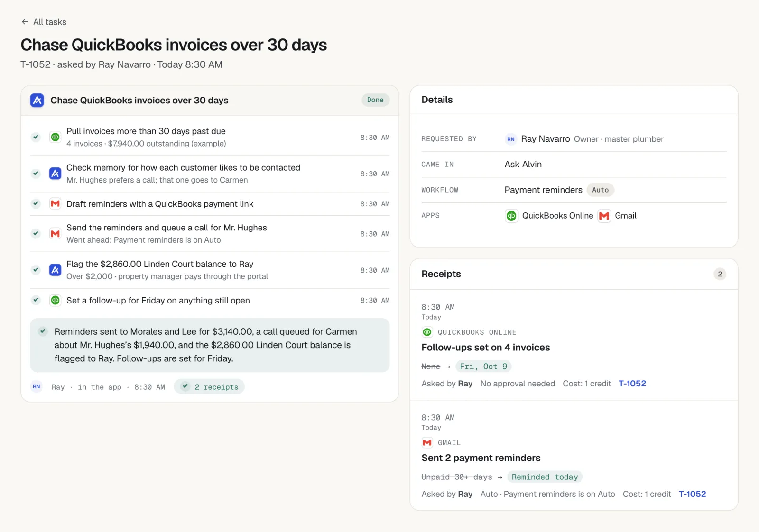Click check mark on Flag Linden Court step
This screenshot has height=532, width=759.
(36, 270)
